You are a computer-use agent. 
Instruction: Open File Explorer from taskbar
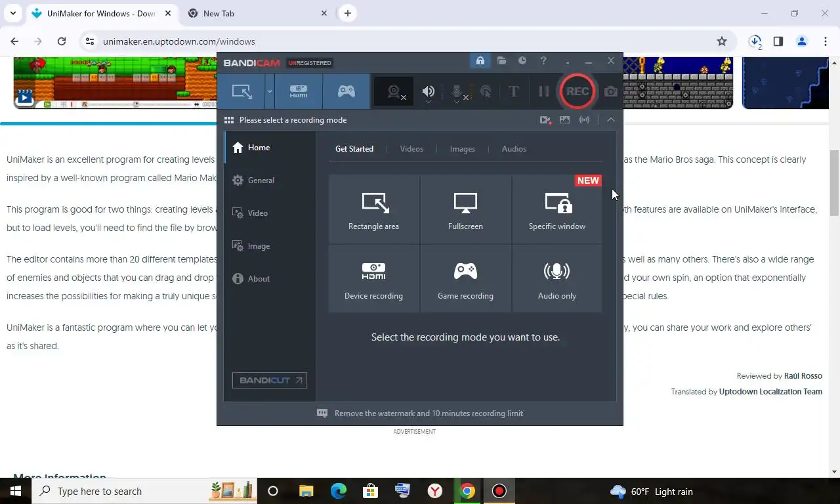pos(306,491)
